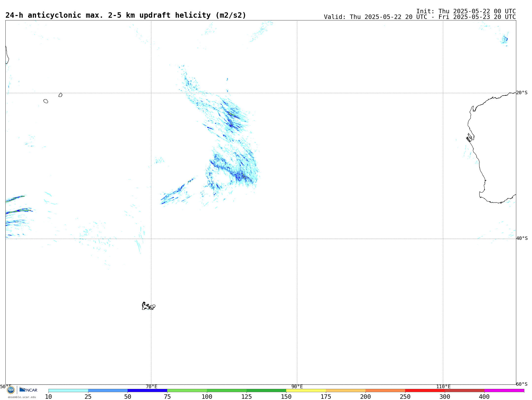Image resolution: width=532 pixels, height=400 pixels.
Task: Click the Init time text line
Action: pyautogui.click(x=466, y=11)
